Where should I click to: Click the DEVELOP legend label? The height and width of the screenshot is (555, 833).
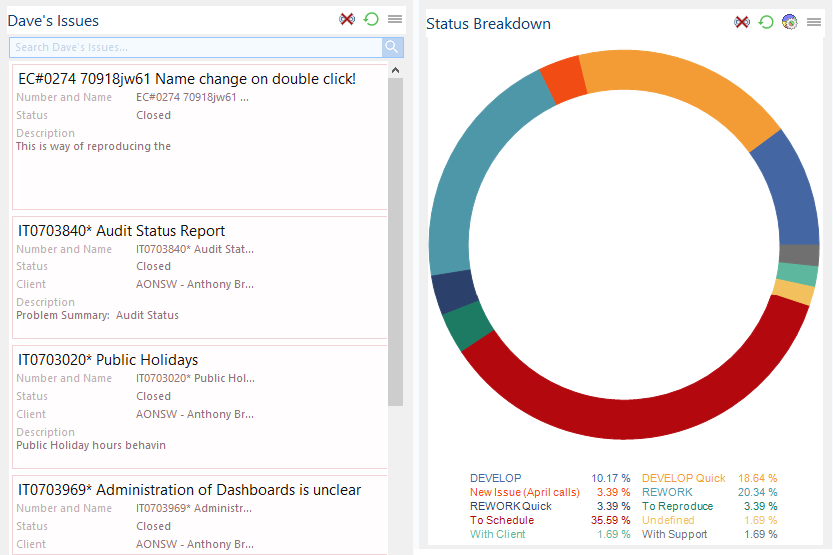496,478
